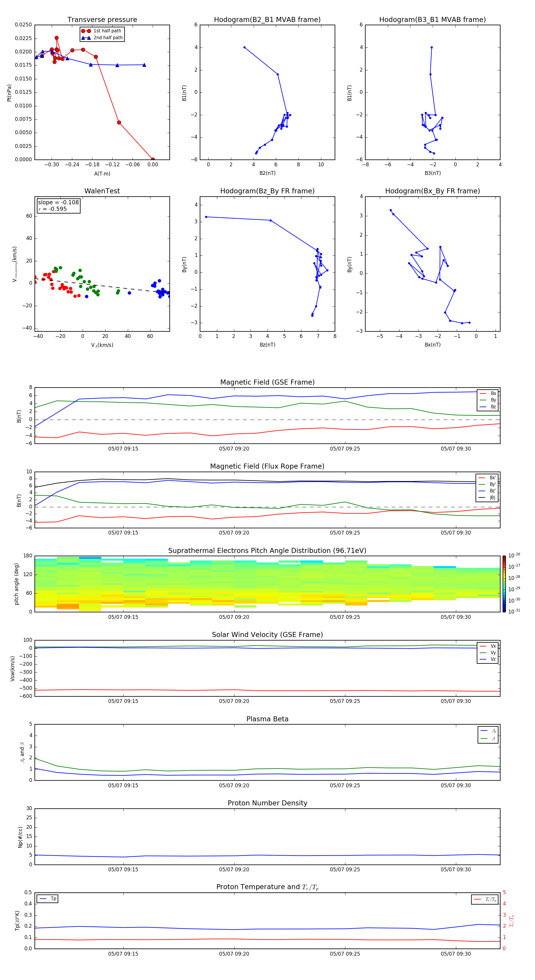Select the Bz' legend entry in Flux Rope panel

[x=487, y=491]
